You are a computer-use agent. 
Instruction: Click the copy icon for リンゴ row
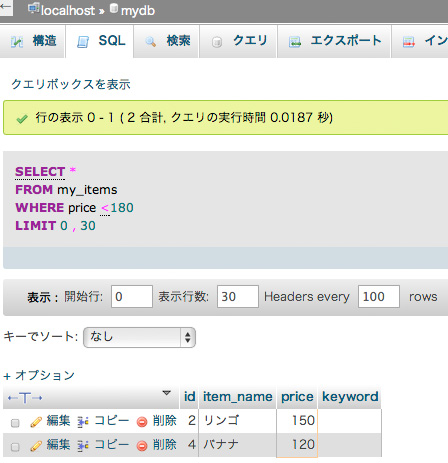point(83,422)
